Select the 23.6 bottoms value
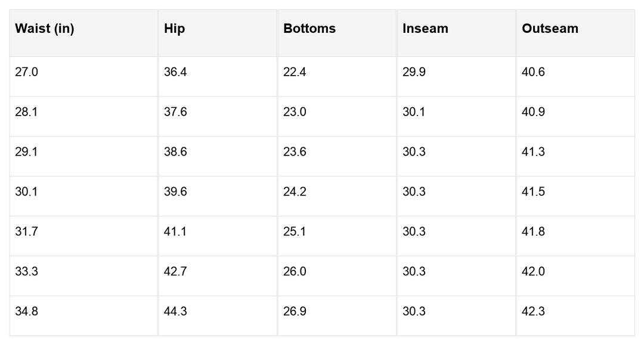The image size is (644, 345). tap(295, 152)
